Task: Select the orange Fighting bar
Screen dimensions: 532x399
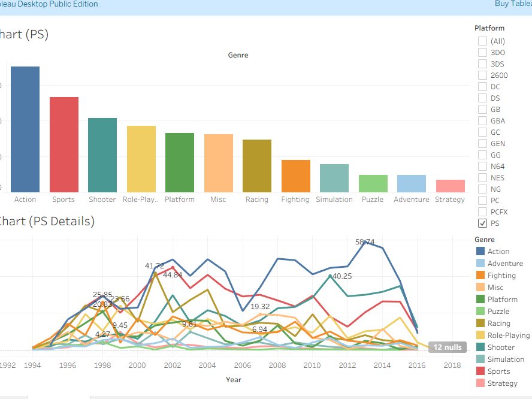Action: point(295,176)
